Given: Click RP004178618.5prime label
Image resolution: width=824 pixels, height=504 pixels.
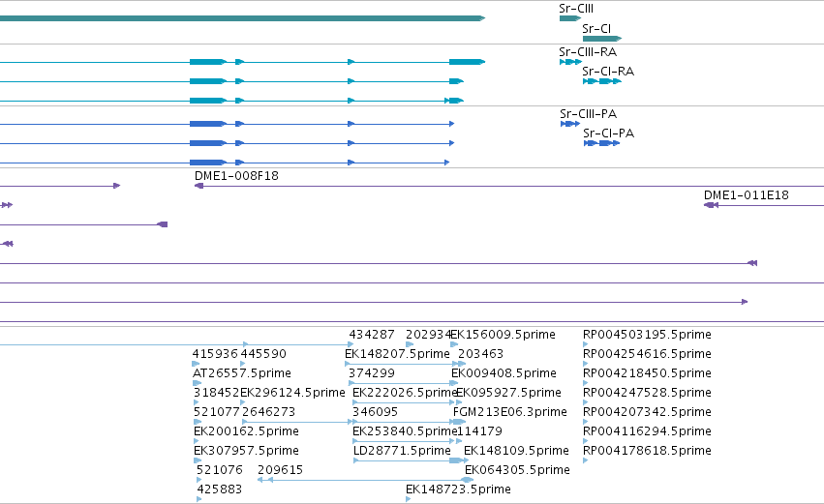Looking at the screenshot, I should (647, 451).
